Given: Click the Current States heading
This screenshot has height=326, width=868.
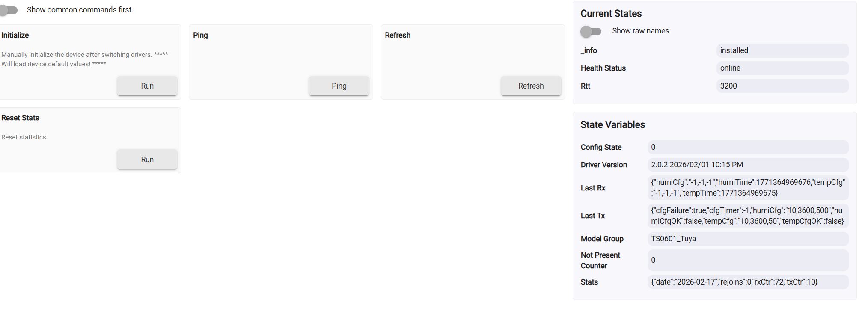Looking at the screenshot, I should tap(611, 14).
